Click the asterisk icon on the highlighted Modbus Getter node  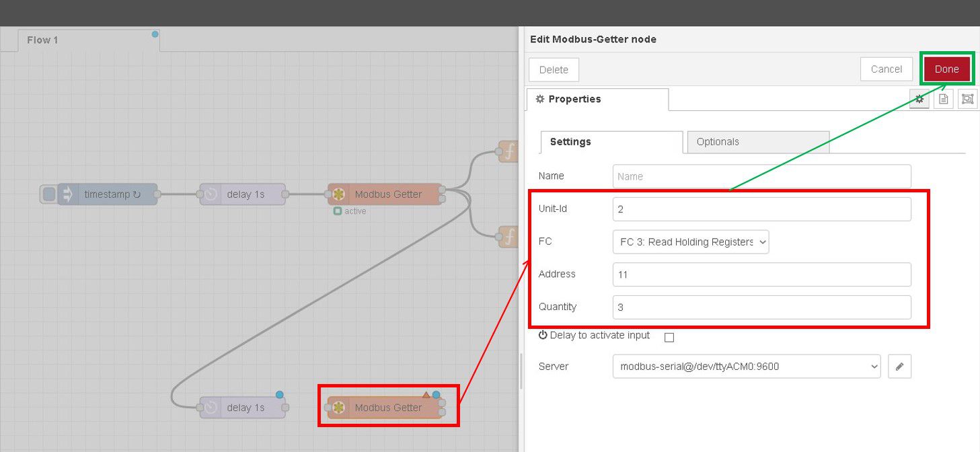338,406
